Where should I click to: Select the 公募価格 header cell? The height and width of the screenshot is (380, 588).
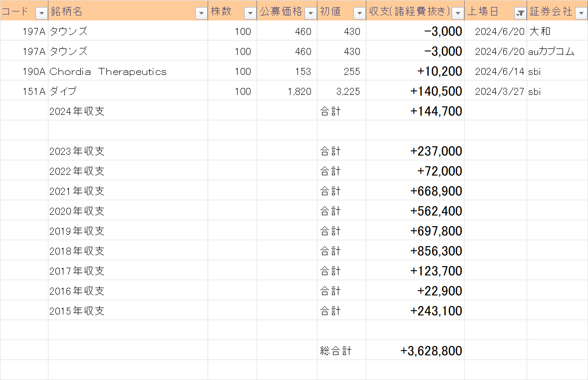coord(287,10)
